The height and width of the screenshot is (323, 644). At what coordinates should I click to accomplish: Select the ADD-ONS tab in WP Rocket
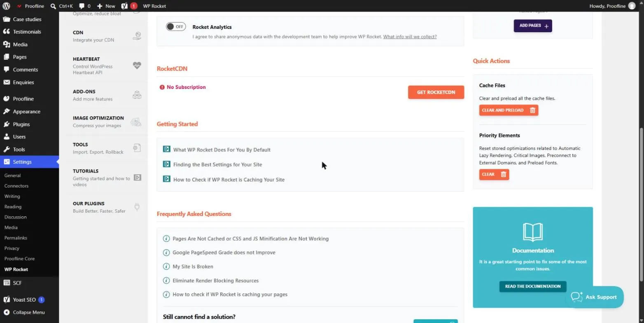click(106, 95)
